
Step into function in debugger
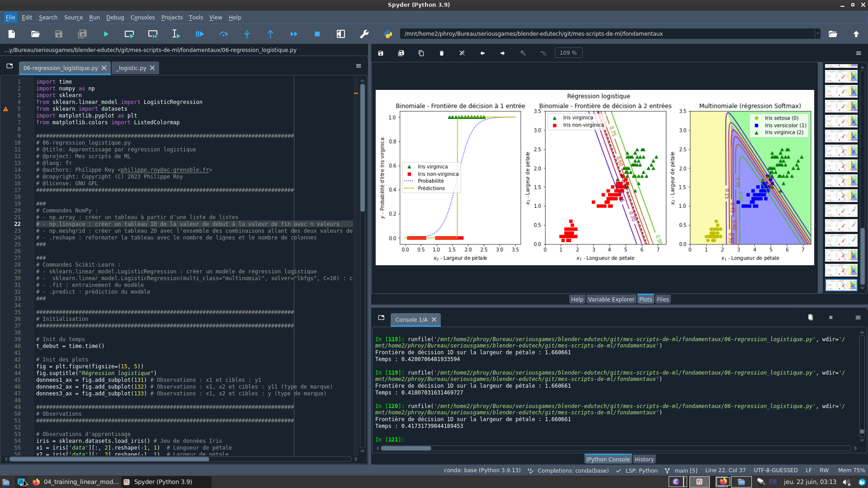click(x=247, y=34)
